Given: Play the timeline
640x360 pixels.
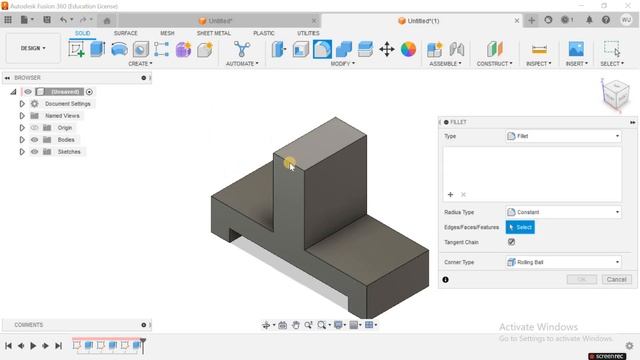Looking at the screenshot, I should pos(33,346).
